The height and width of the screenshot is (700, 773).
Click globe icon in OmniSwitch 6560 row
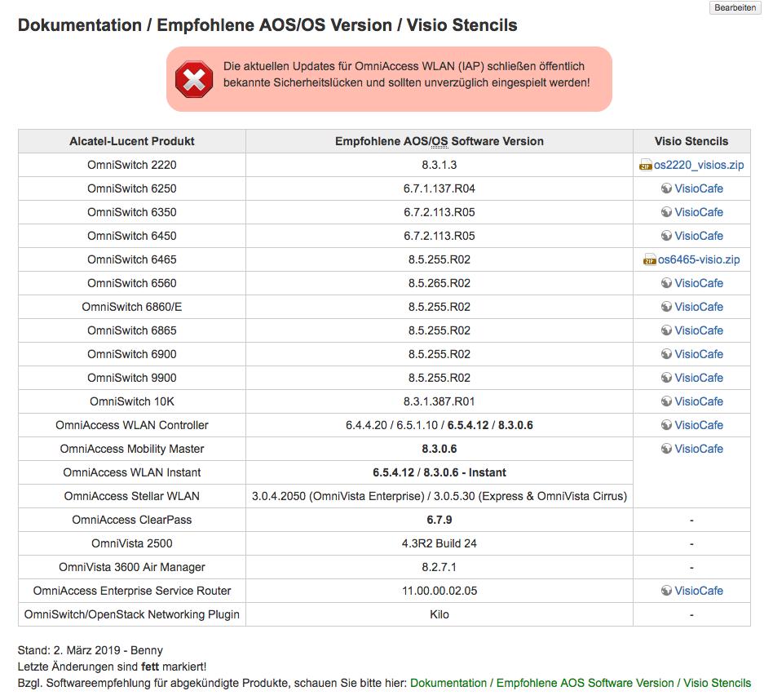tap(666, 283)
